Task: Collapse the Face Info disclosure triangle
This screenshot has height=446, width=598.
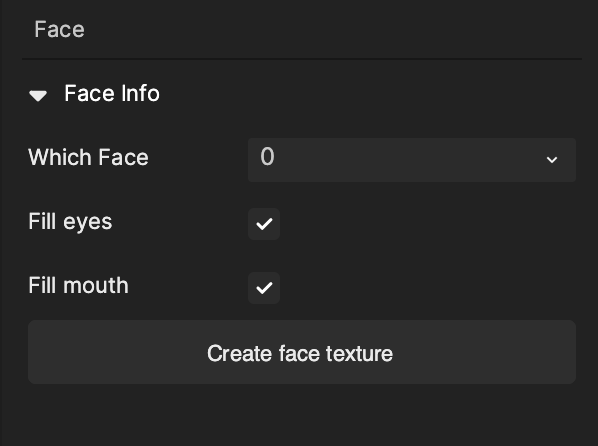Action: [x=38, y=95]
